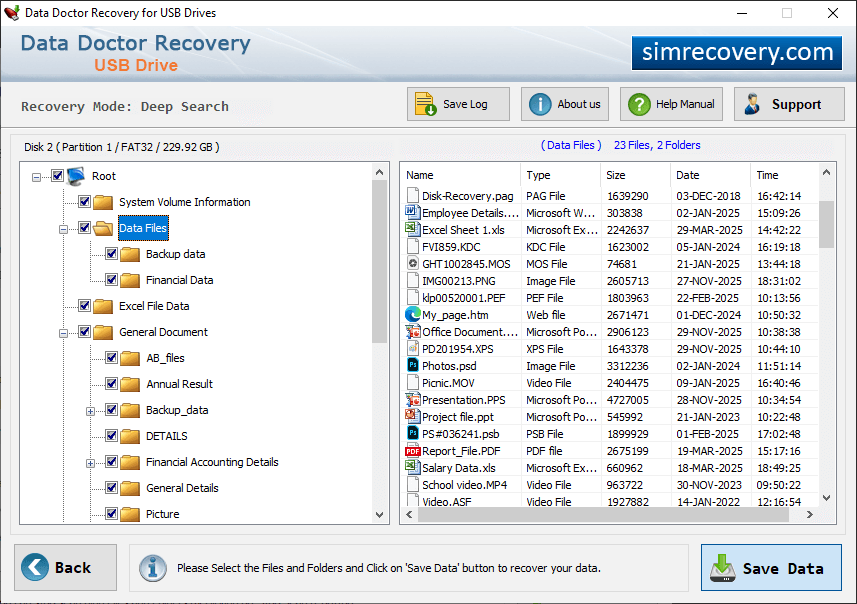Expand the Backup_data tree node
The image size is (857, 604).
point(91,411)
